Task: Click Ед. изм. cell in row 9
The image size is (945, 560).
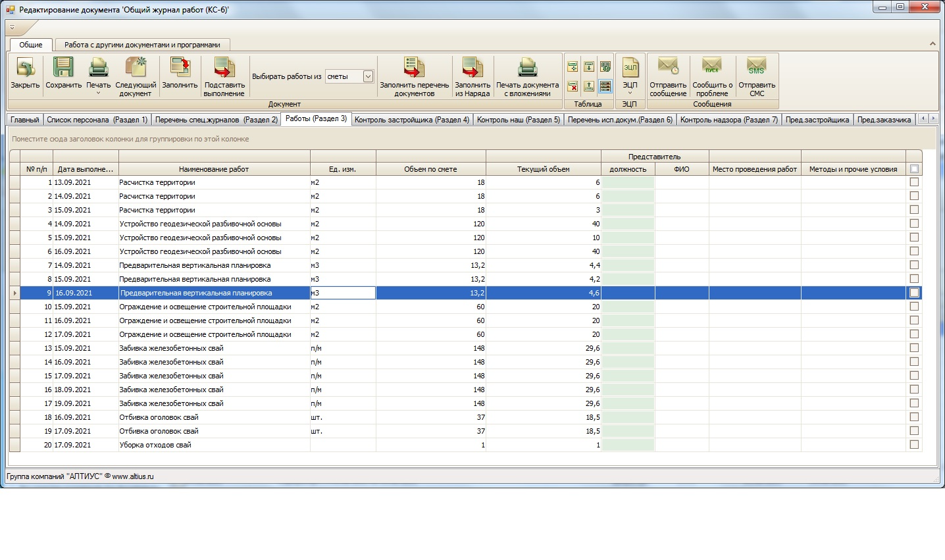Action: coord(343,293)
